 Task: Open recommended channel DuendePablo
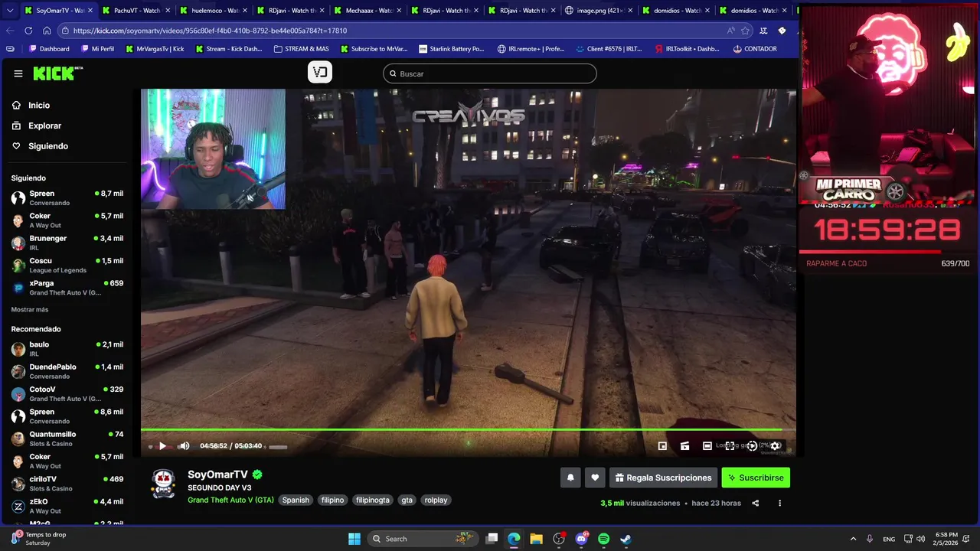point(67,371)
